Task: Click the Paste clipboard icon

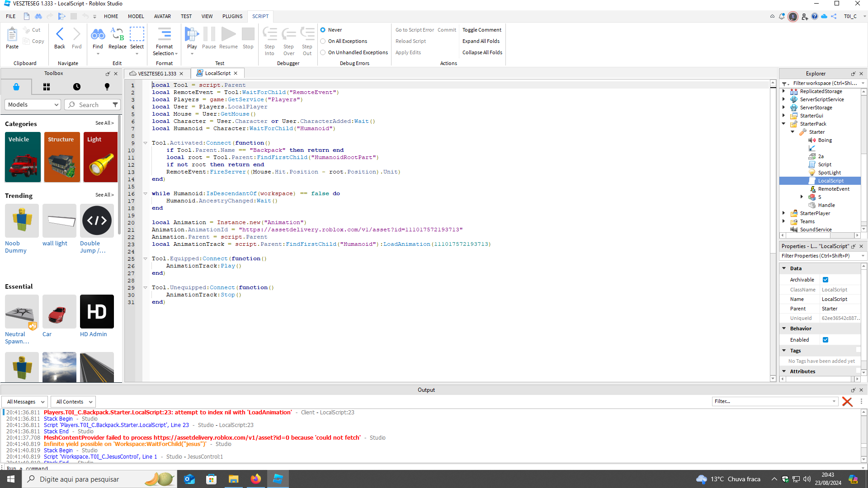Action: (x=12, y=35)
